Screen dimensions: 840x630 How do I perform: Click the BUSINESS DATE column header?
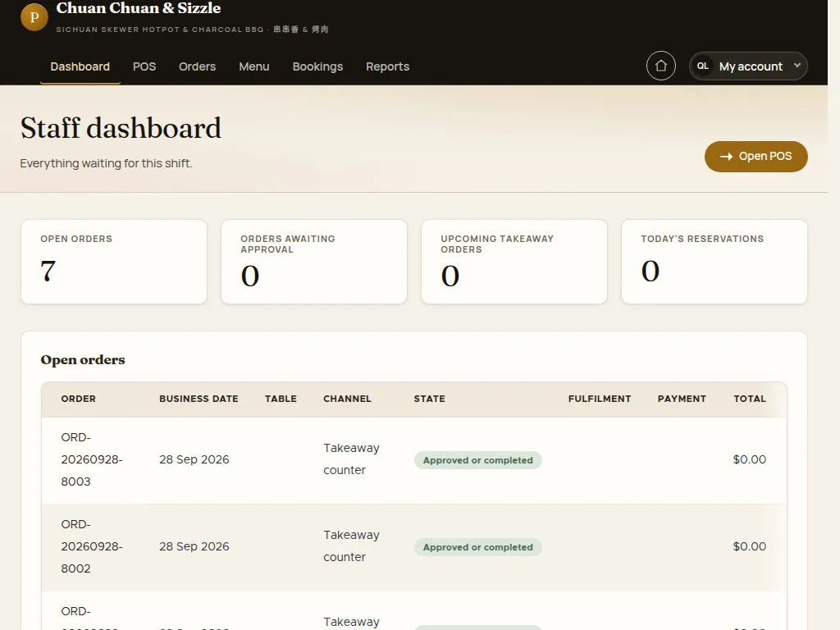[x=199, y=399]
